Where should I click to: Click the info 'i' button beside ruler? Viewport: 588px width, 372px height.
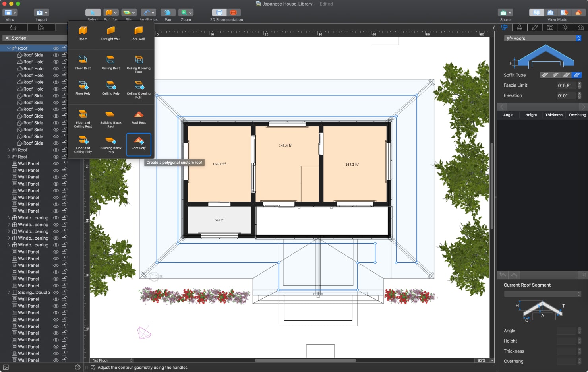tap(493, 27)
